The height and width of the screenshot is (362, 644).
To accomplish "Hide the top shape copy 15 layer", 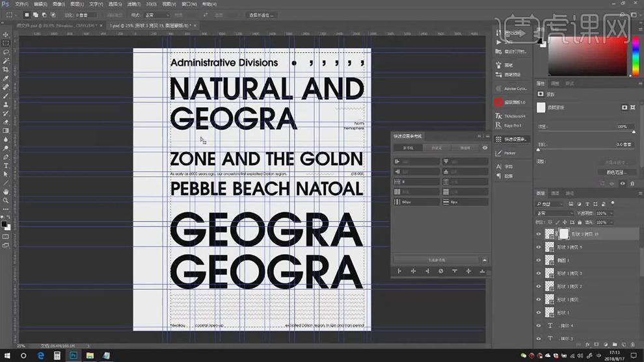I will tap(538, 234).
